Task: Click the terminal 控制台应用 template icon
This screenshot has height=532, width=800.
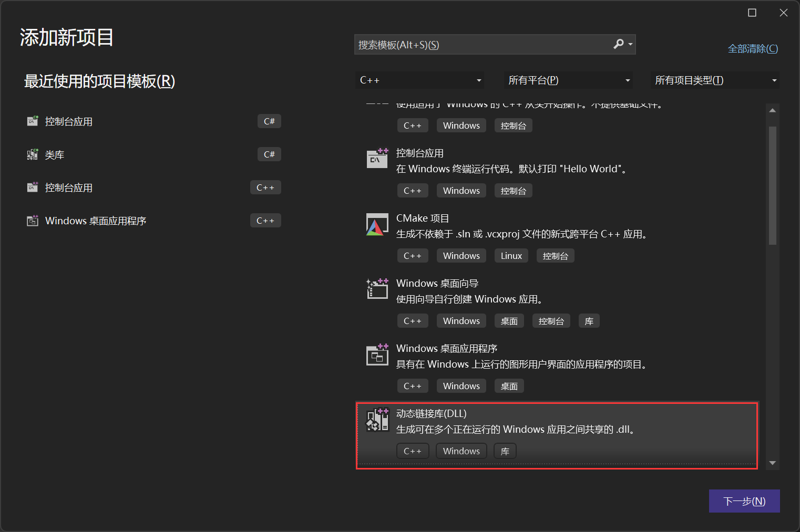Action: click(x=377, y=158)
